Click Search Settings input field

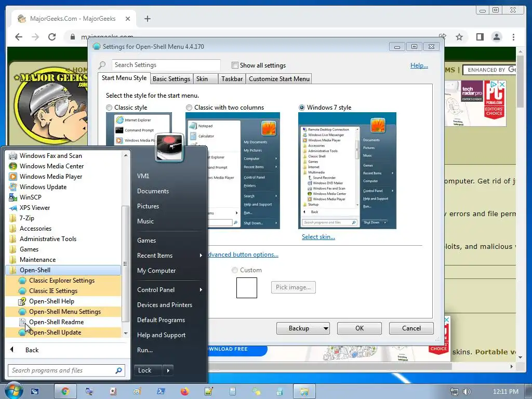click(166, 65)
